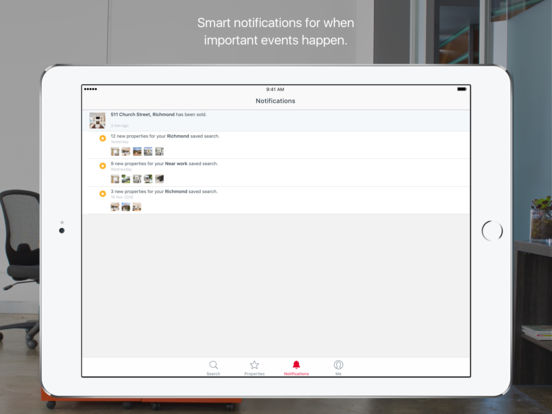552x414 pixels.
Task: Click the iPad home button
Action: tap(492, 231)
